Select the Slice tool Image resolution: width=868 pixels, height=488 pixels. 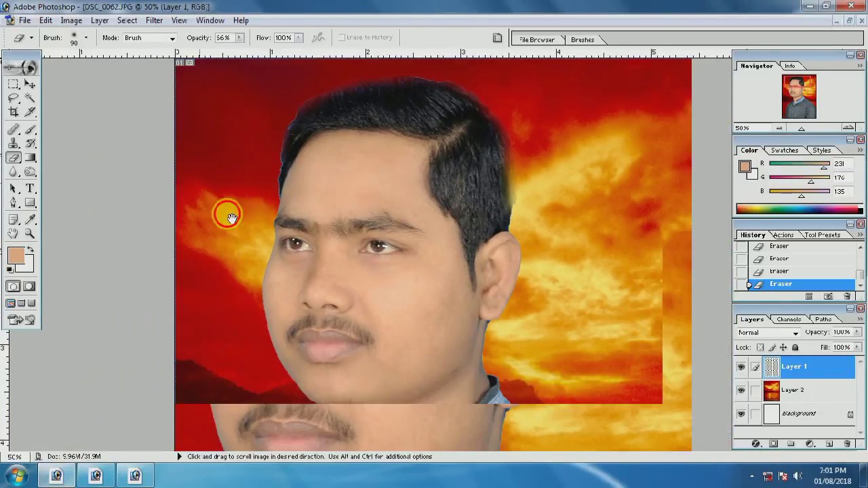click(30, 113)
